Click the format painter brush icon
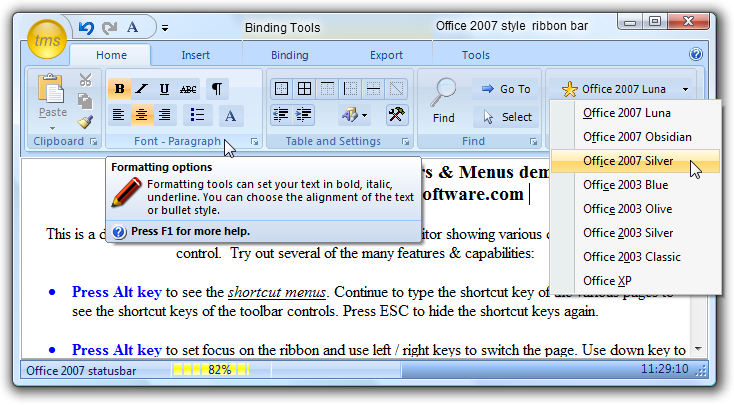734x405 pixels. (85, 122)
